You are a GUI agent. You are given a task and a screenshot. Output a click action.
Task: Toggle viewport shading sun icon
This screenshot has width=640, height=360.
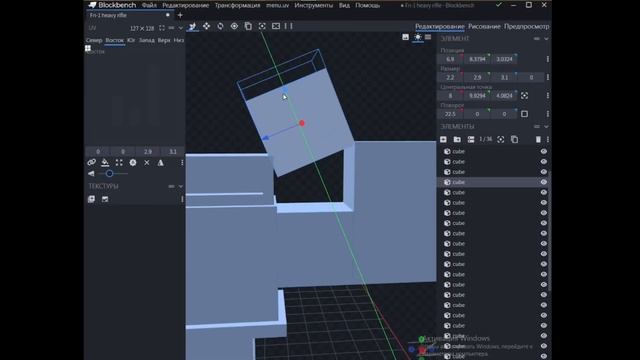pos(418,37)
